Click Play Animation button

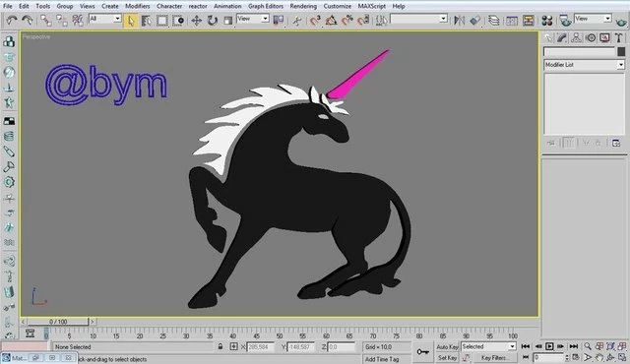coord(549,346)
